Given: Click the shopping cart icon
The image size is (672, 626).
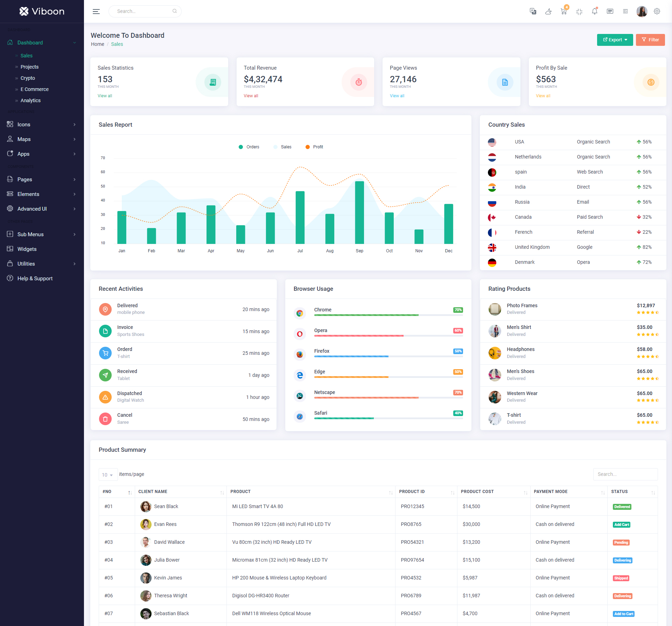Looking at the screenshot, I should [x=563, y=11].
